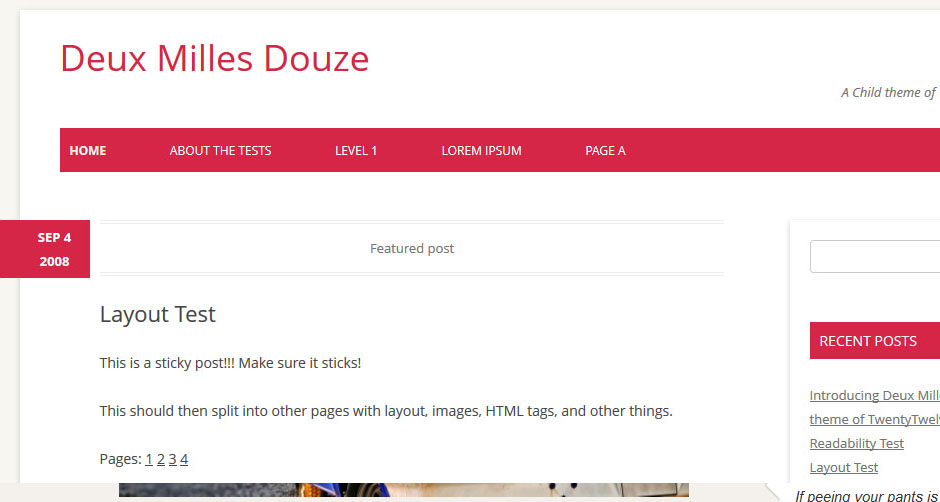Screen dimensions: 940x502
Task: Select LEVEL 1 in the navigation bar
Action: 355,151
